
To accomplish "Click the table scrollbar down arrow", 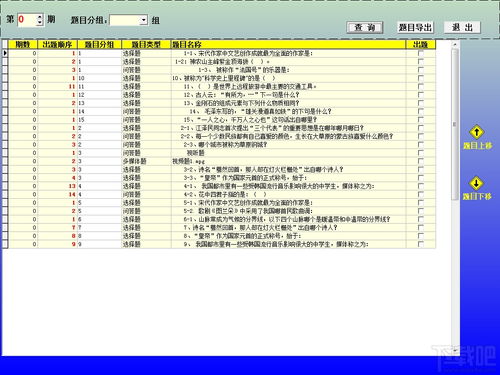I will (x=455, y=350).
